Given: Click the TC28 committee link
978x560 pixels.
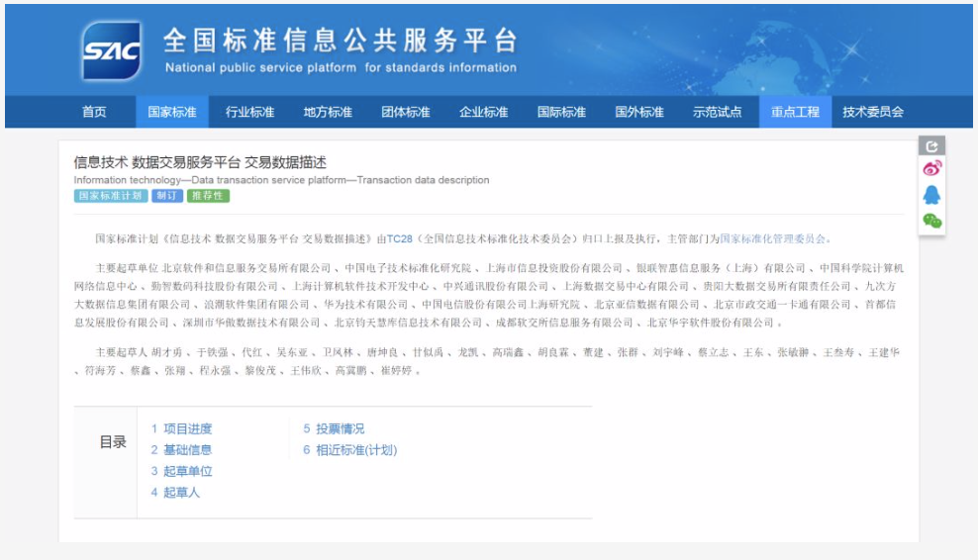Looking at the screenshot, I should tap(399, 238).
